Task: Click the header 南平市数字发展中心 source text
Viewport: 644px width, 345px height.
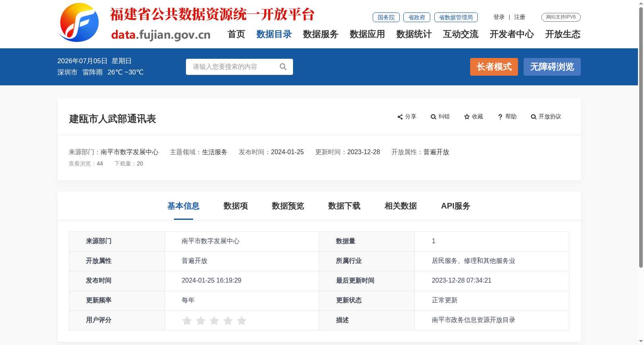Action: coord(130,152)
